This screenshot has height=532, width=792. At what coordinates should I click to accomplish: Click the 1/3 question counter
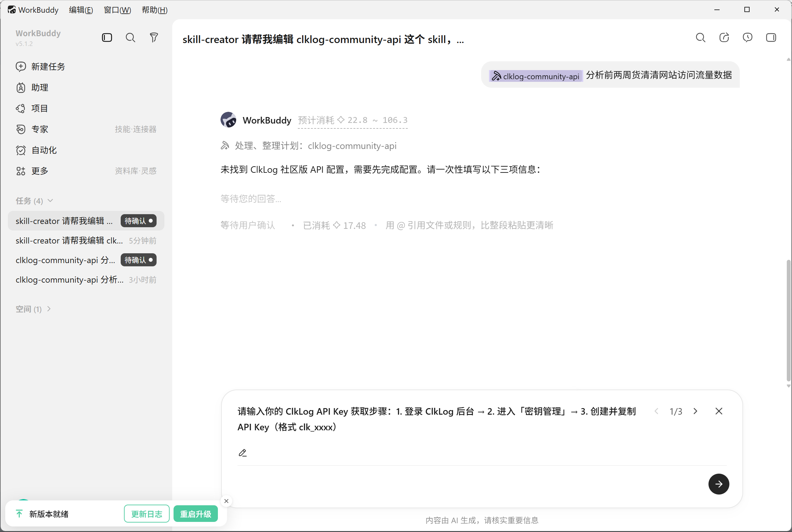[676, 412]
